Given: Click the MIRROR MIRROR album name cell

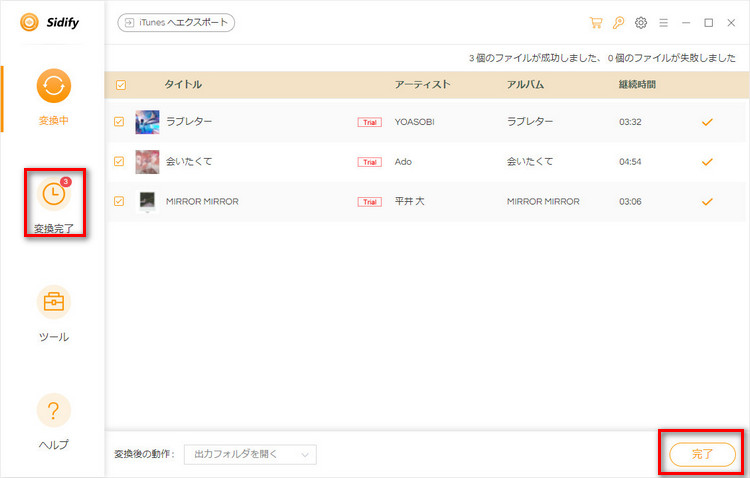Looking at the screenshot, I should (x=543, y=201).
